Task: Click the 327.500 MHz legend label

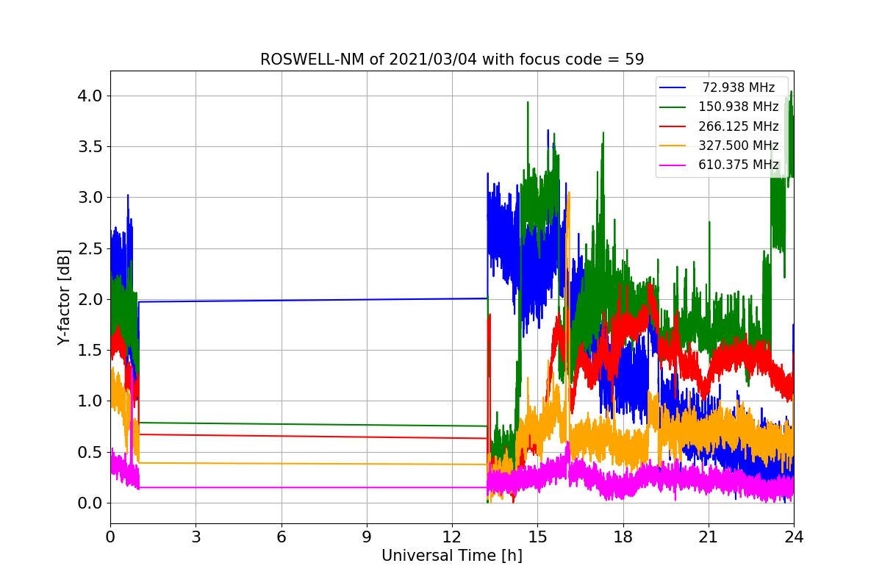Action: 739,146
